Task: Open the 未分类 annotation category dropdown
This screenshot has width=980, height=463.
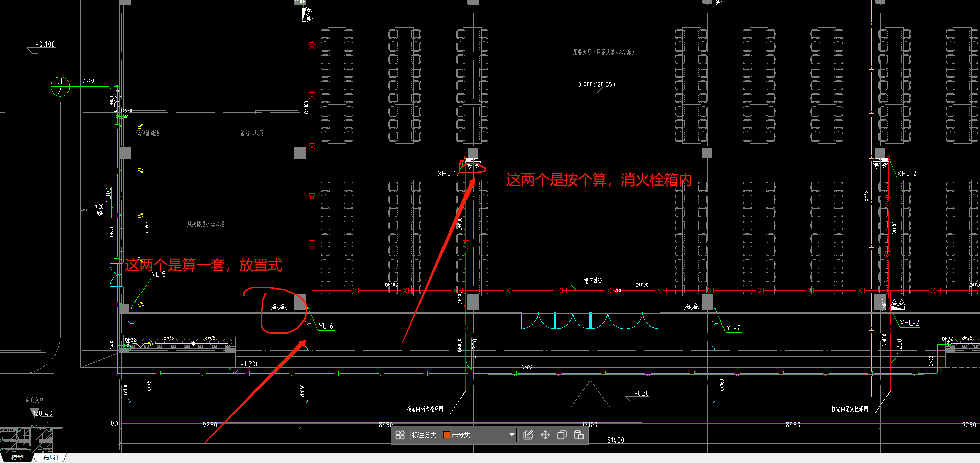Action: (x=478, y=435)
